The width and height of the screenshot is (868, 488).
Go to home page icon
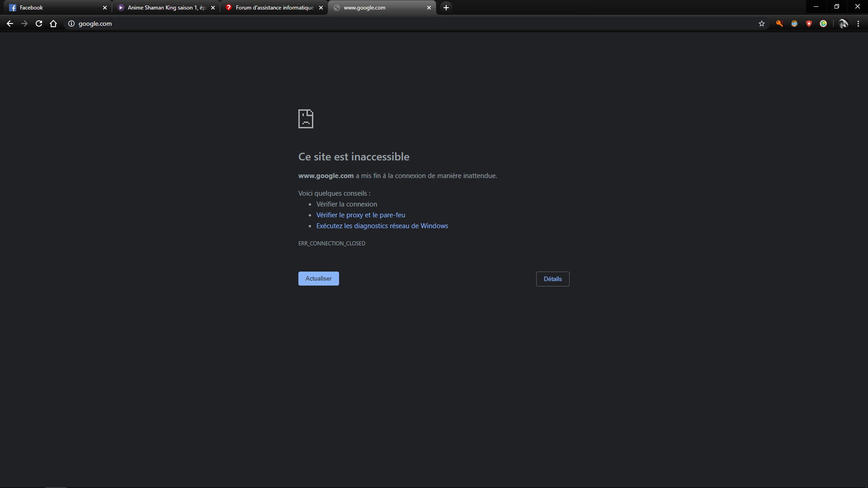tap(53, 23)
